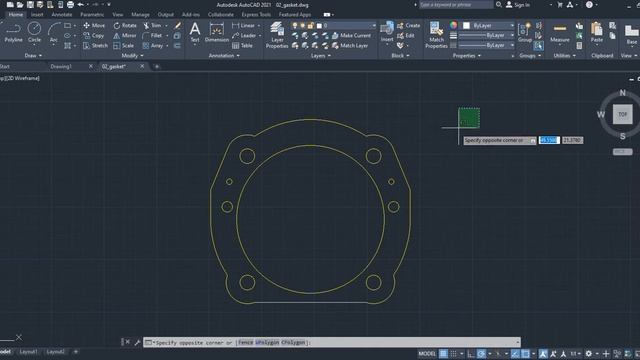Screen dimensions: 640x360
Task: Activate the Stretch command
Action: pyautogui.click(x=96, y=46)
